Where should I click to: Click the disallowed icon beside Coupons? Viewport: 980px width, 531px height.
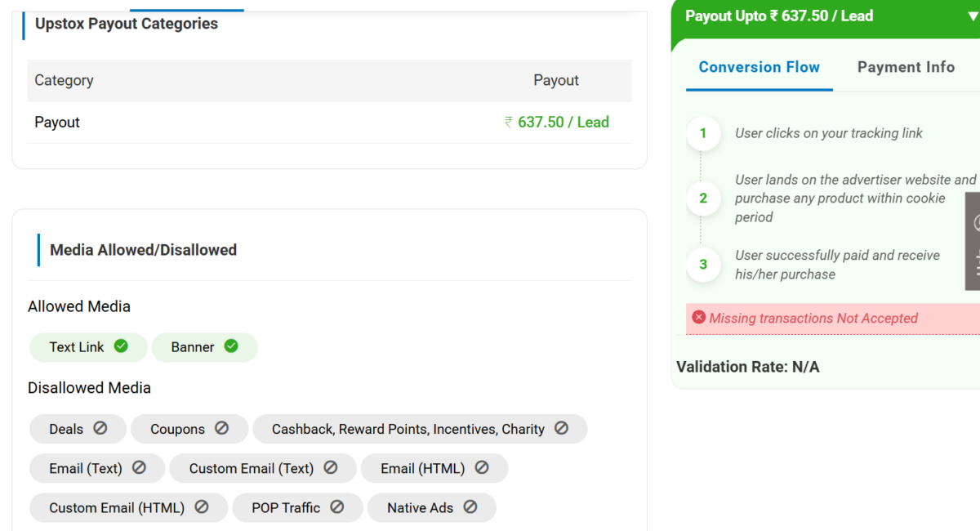(221, 428)
